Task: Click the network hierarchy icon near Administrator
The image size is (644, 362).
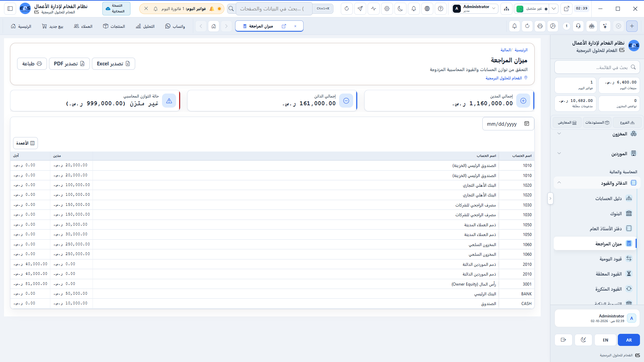Action: tap(506, 9)
